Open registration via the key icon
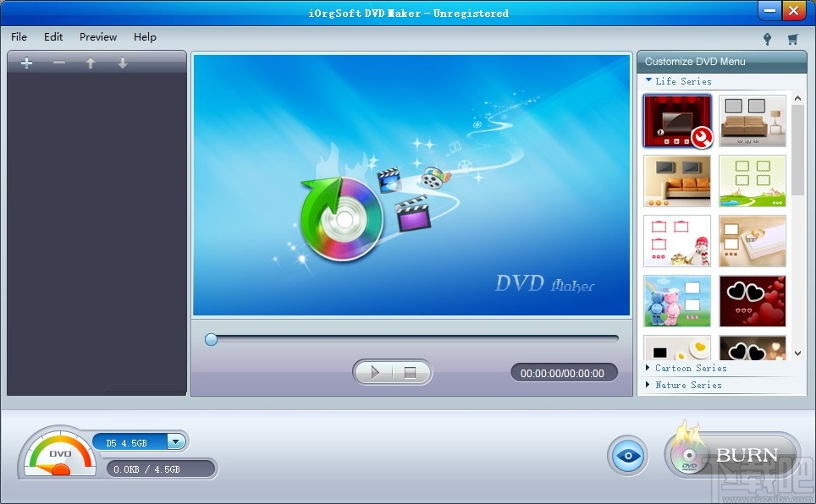The height and width of the screenshot is (504, 816). (767, 38)
